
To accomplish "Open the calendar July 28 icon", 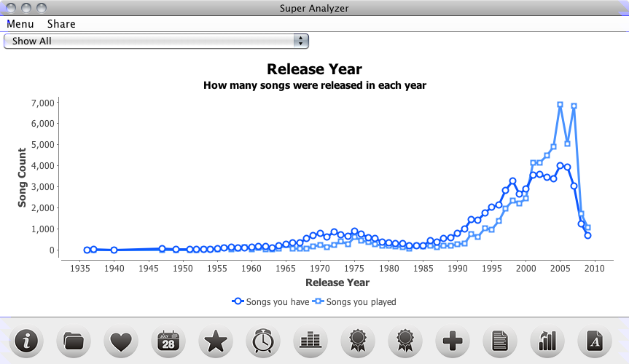I will tap(168, 341).
